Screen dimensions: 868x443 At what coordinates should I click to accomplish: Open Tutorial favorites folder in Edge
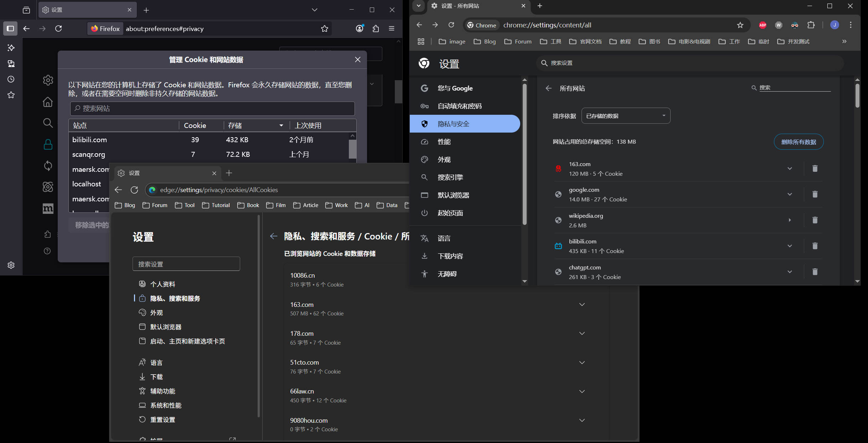click(216, 205)
